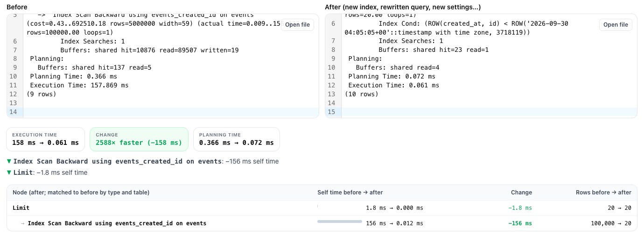Viewport: 644px width, 236px height.
Task: Click line number 6 in the After gutter
Action: (333, 23)
